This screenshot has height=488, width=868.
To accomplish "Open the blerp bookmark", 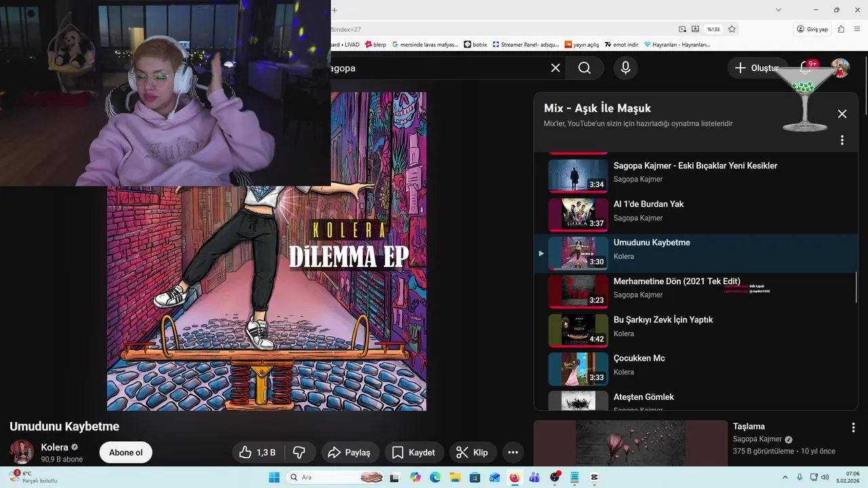I will pos(376,45).
